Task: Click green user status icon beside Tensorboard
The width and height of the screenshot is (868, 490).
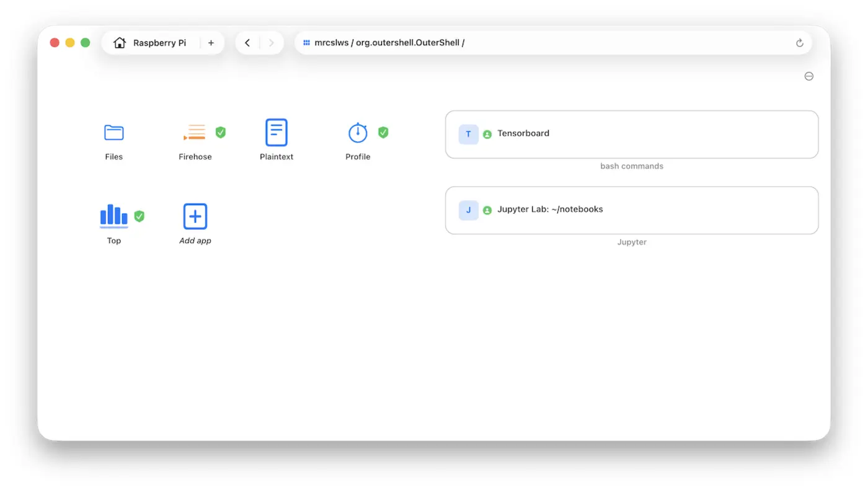Action: 487,134
